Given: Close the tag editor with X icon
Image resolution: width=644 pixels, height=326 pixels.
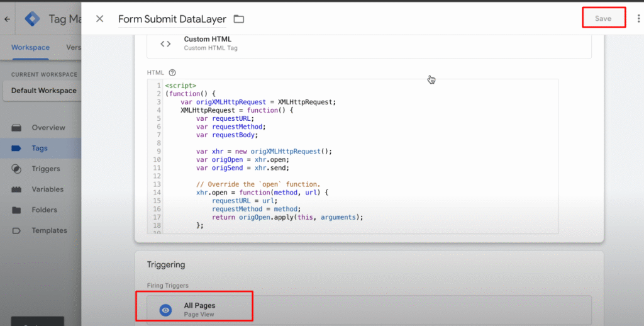Looking at the screenshot, I should point(100,19).
